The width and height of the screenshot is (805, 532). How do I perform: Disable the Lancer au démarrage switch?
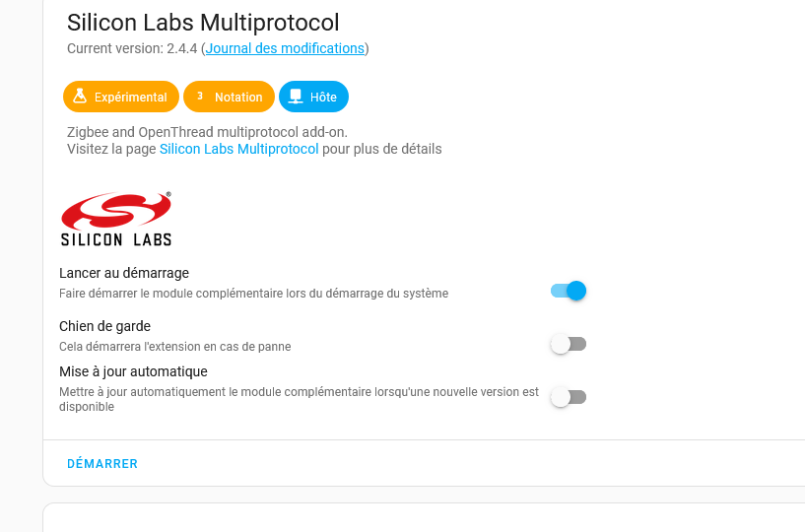click(x=569, y=291)
